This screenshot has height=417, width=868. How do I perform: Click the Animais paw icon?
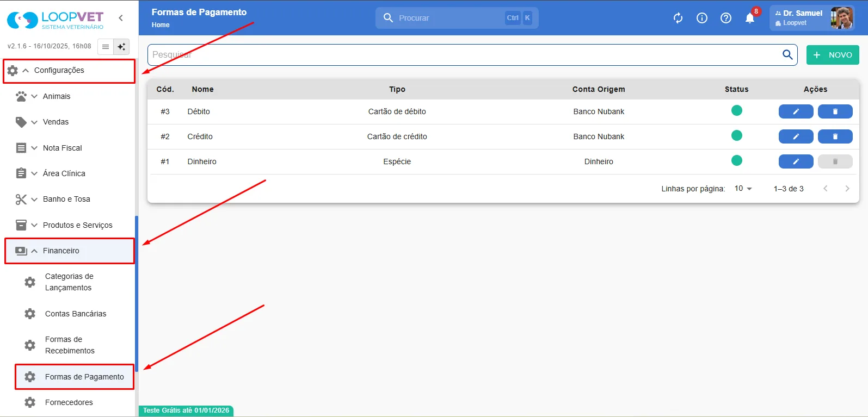coord(21,96)
